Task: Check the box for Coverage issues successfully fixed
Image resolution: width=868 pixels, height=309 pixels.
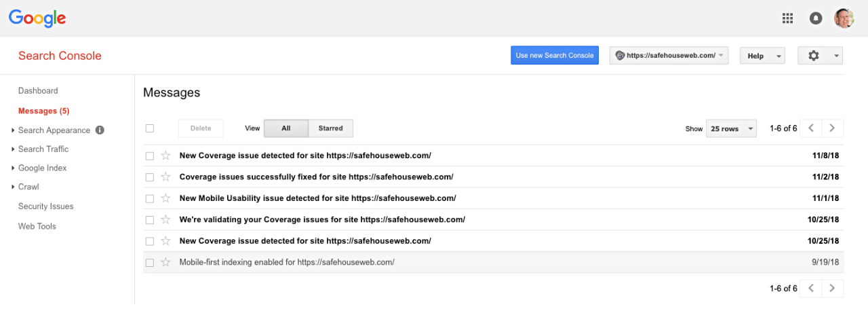Action: [150, 177]
